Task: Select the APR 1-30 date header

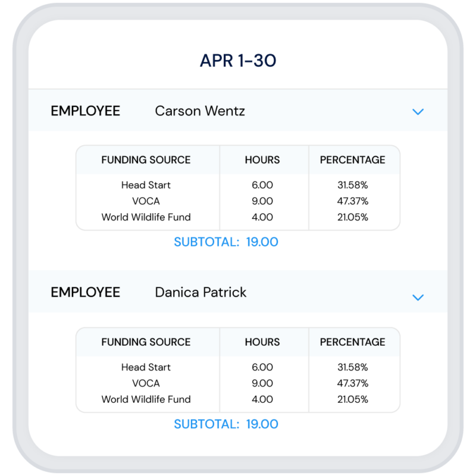Action: (238, 59)
